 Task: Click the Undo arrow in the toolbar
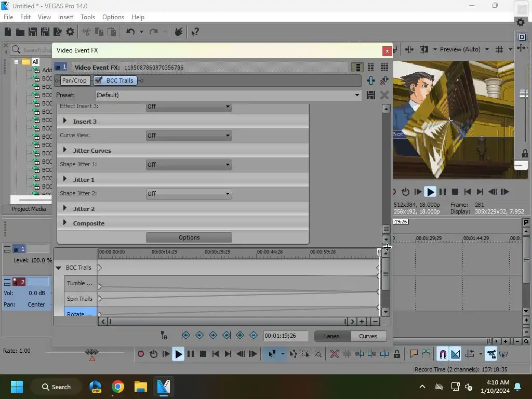[x=130, y=32]
